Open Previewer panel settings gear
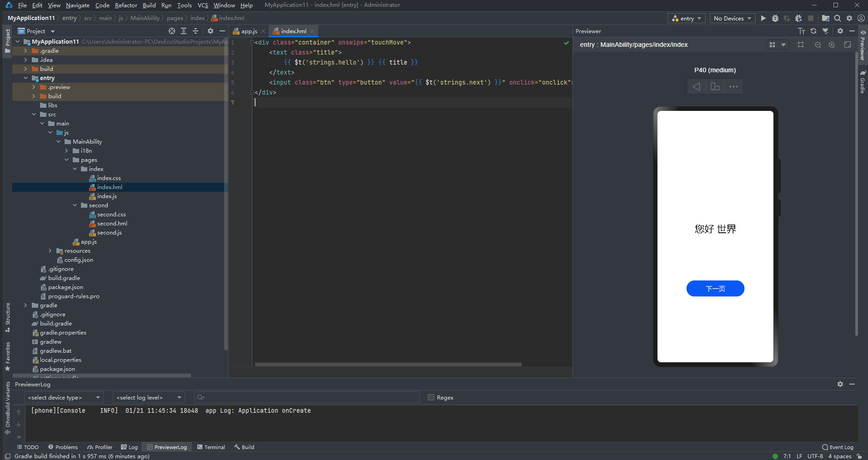 point(840,31)
